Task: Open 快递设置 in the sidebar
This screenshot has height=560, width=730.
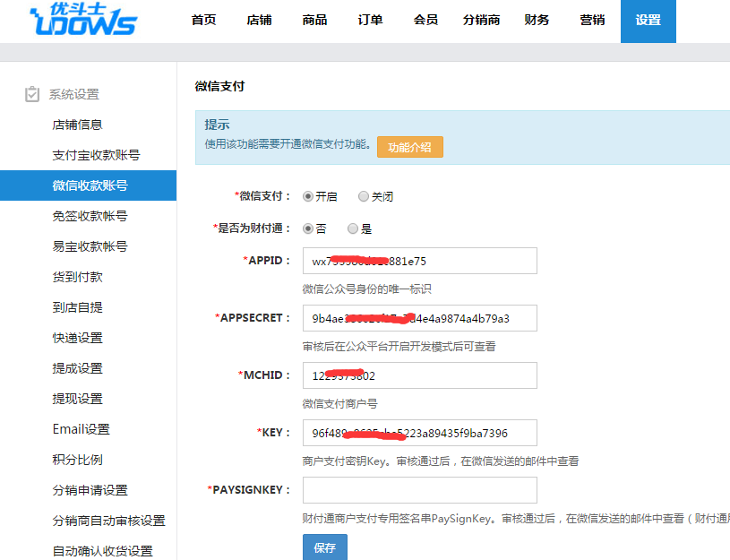Action: coord(78,338)
